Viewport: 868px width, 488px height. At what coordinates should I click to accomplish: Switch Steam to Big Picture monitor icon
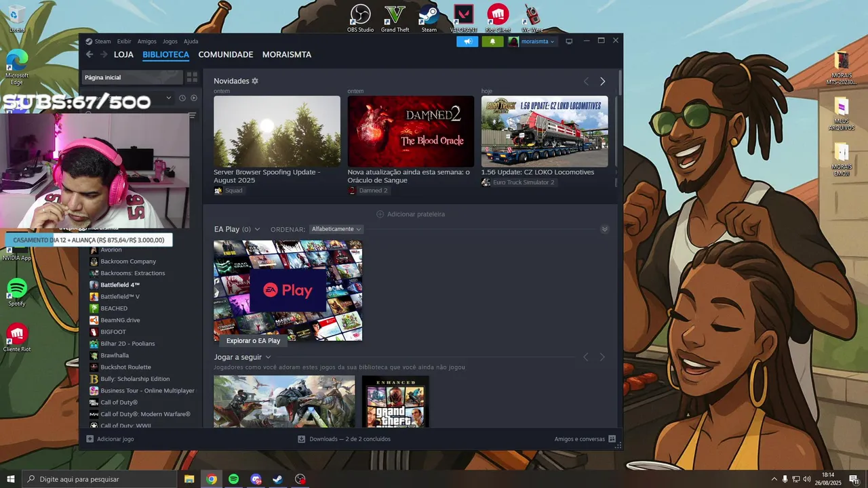point(569,41)
